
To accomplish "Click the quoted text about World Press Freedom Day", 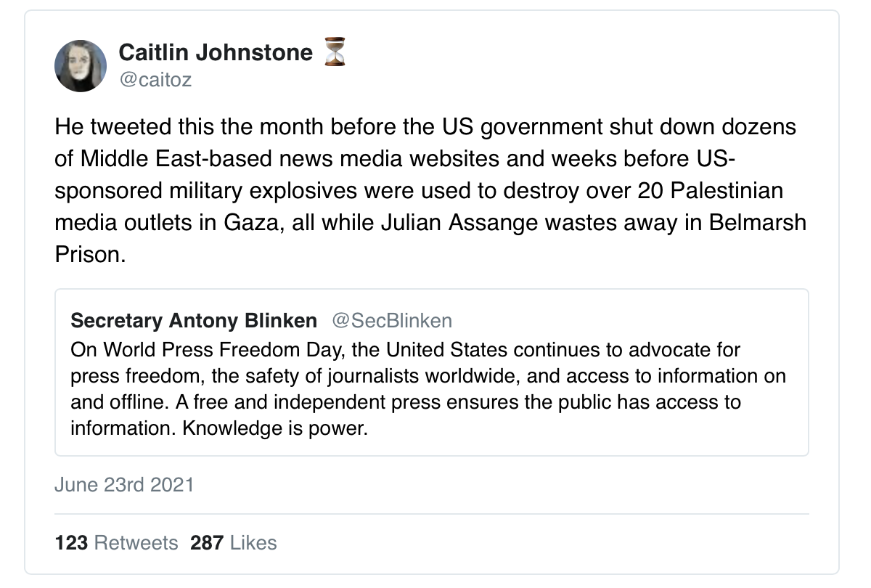I will click(428, 389).
